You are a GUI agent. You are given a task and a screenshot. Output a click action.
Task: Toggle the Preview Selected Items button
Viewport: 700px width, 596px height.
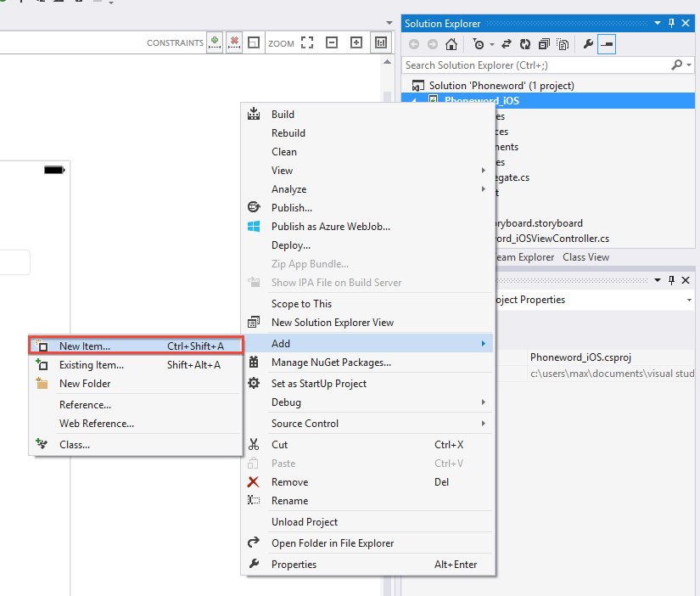pyautogui.click(x=607, y=44)
